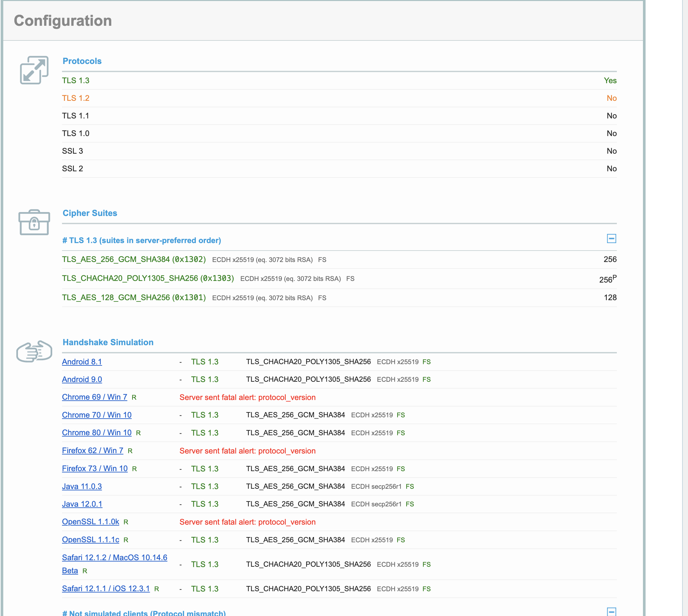Click the OpenSSL 1.1.0k protocol_version fatal alert message
The height and width of the screenshot is (616, 688).
[x=247, y=522]
